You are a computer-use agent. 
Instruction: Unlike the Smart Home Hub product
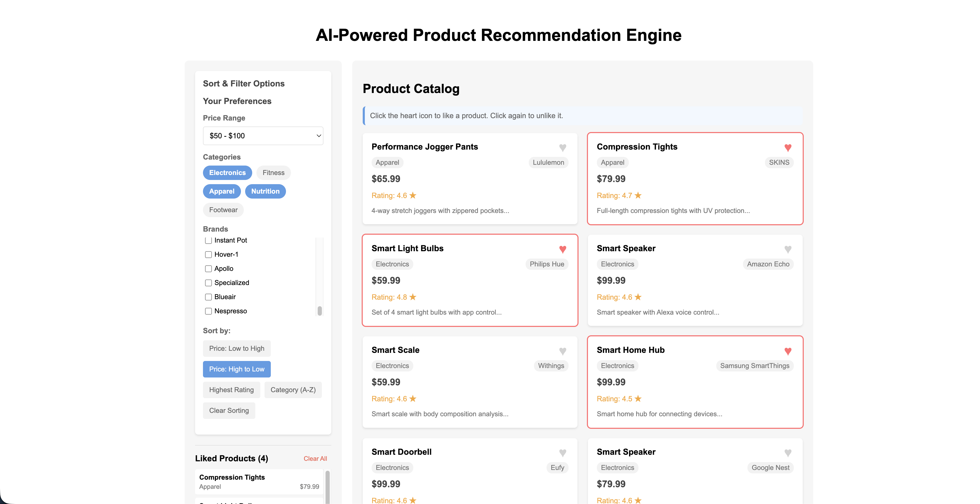[788, 351]
